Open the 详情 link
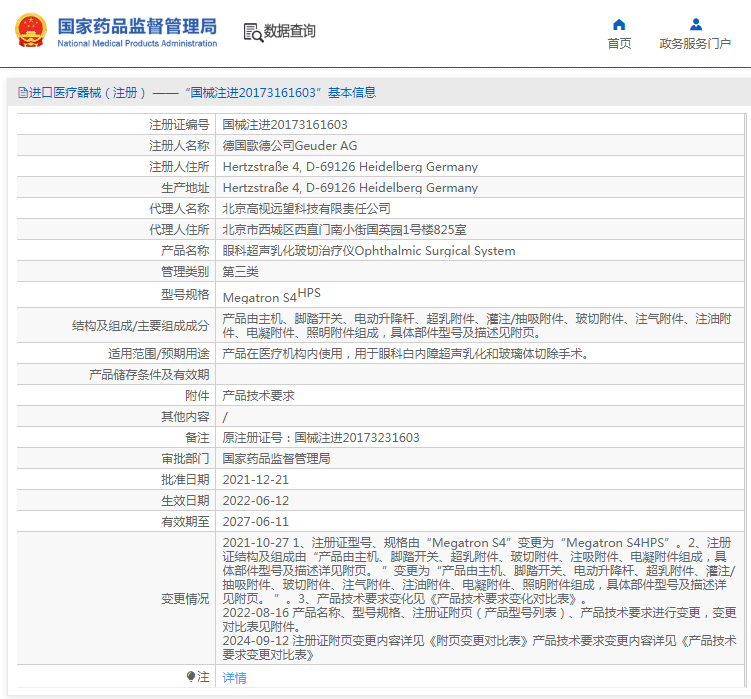 235,677
